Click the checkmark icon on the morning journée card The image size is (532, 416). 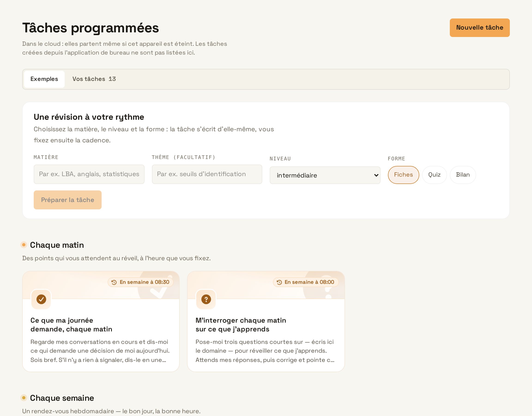coord(41,299)
